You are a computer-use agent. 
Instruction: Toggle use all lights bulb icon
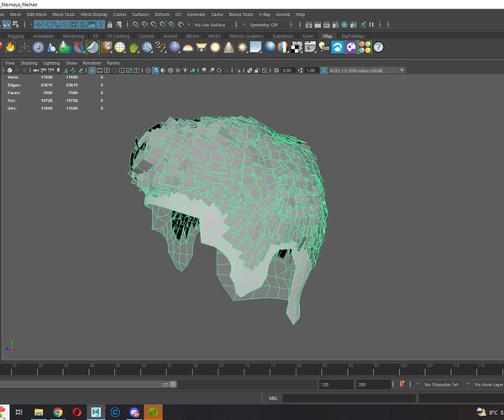(x=185, y=71)
